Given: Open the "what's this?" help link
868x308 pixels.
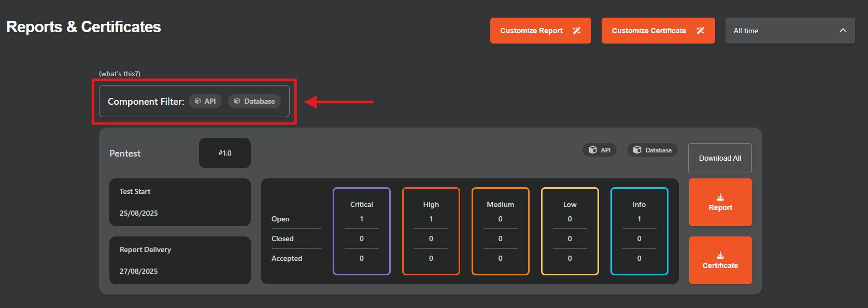Looking at the screenshot, I should coord(120,74).
